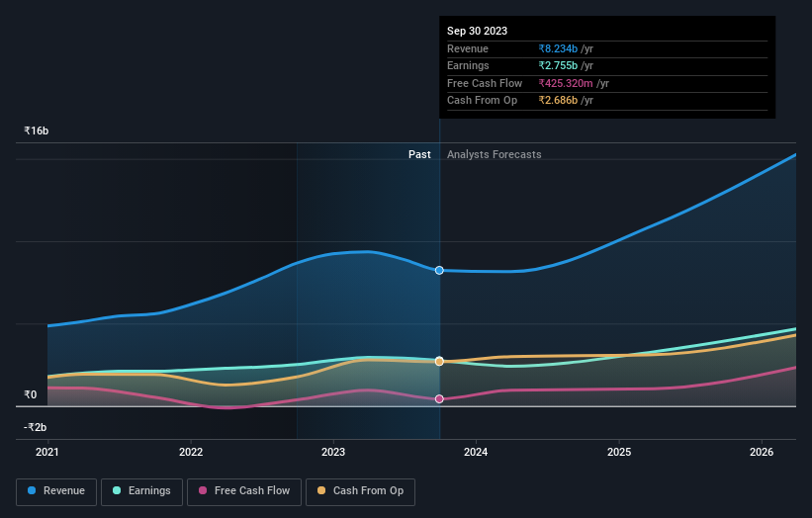Select the orange Cash From Op data point marker
This screenshot has width=812, height=518.
(439, 361)
